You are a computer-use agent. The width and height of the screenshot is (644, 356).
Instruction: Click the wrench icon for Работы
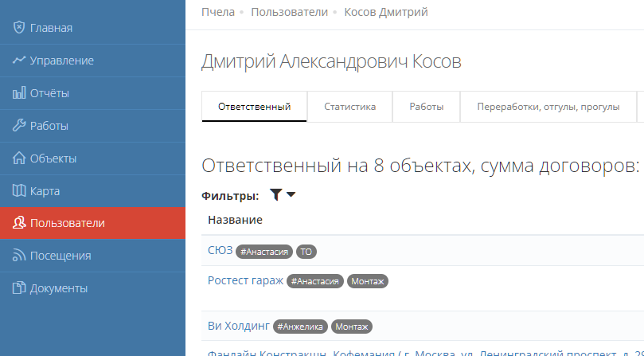coord(19,126)
